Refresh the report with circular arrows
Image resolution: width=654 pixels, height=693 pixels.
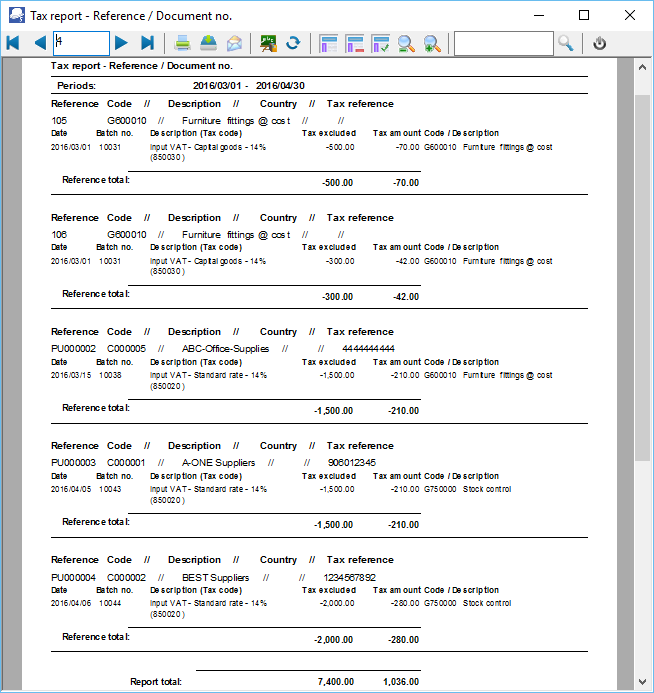(x=293, y=43)
